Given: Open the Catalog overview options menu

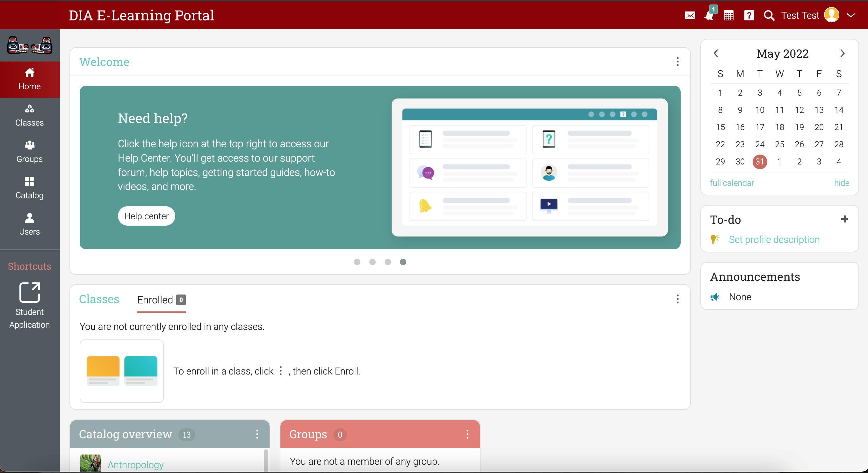Looking at the screenshot, I should click(x=257, y=434).
